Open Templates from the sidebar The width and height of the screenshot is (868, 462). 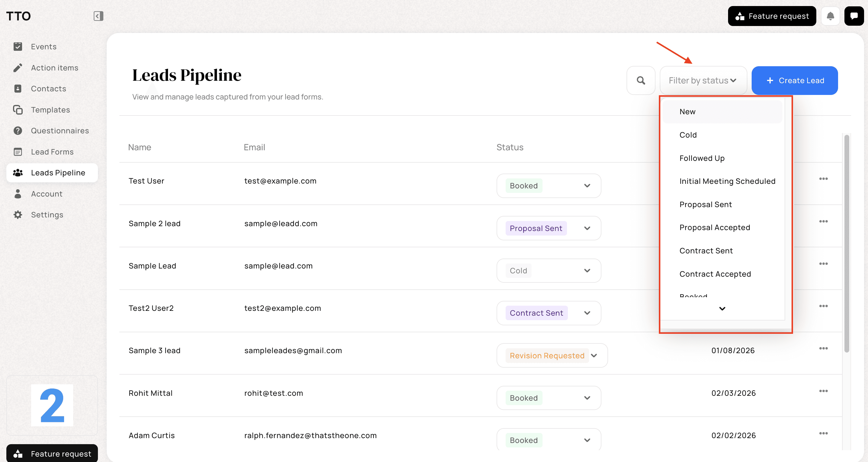pyautogui.click(x=50, y=110)
